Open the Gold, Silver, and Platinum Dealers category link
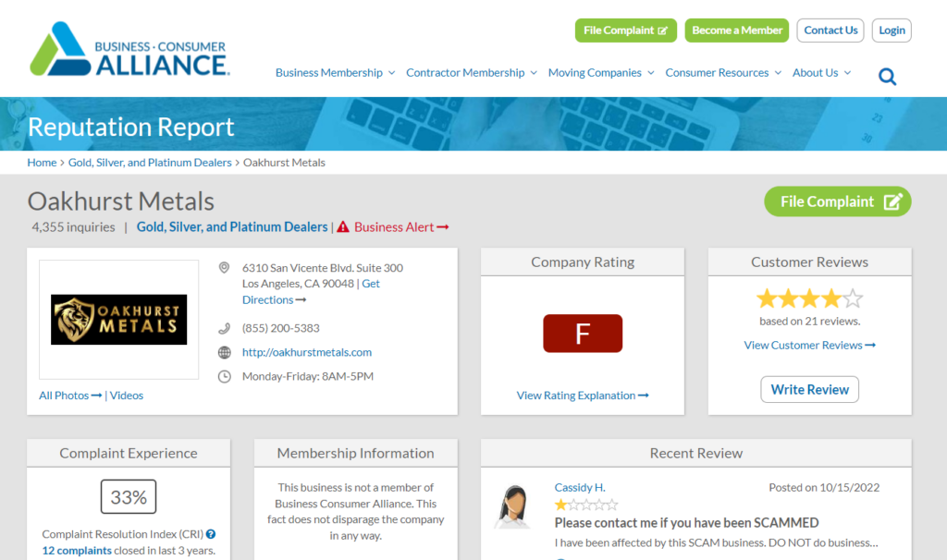Viewport: 947px width, 560px height. coord(232,227)
